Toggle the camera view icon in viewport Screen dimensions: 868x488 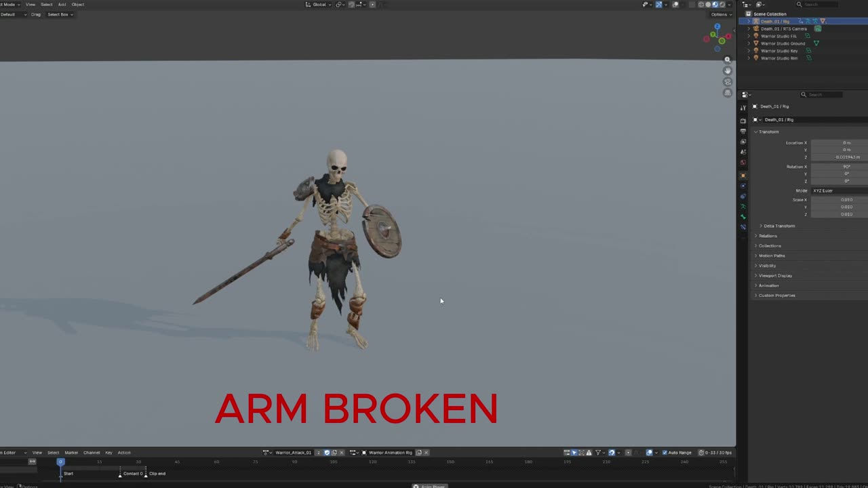click(x=728, y=82)
